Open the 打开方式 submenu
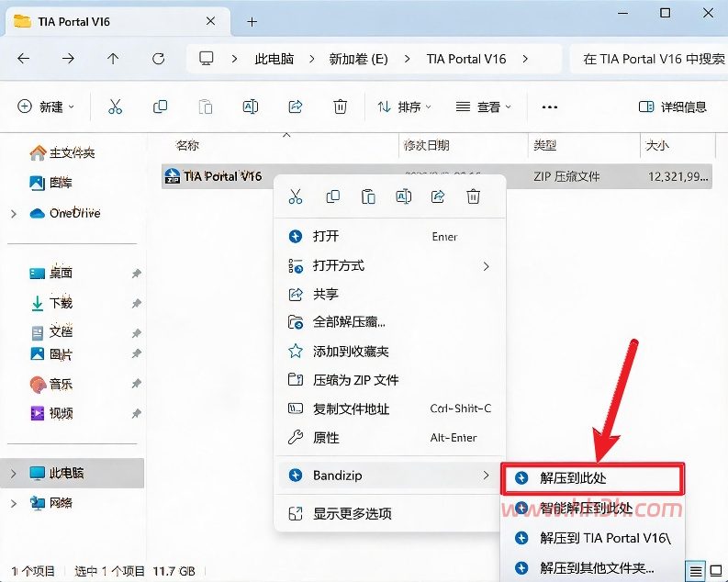This screenshot has width=728, height=582. [389, 265]
